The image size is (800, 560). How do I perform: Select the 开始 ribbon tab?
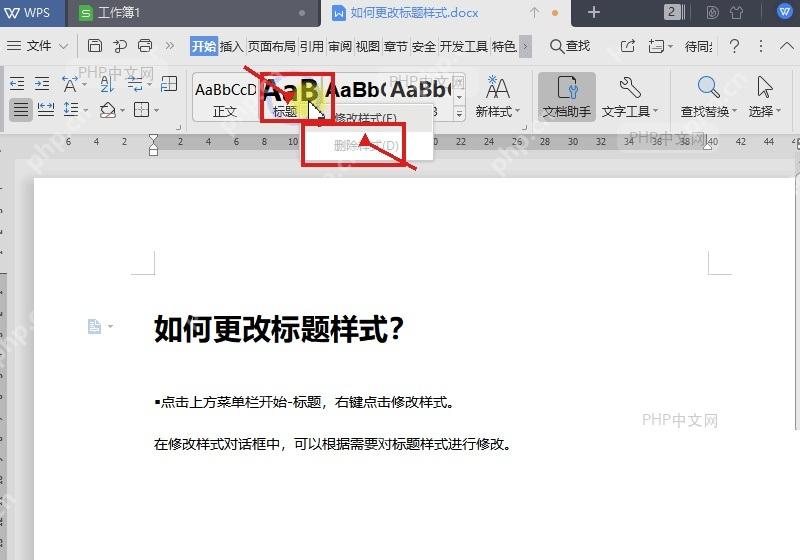coord(204,46)
